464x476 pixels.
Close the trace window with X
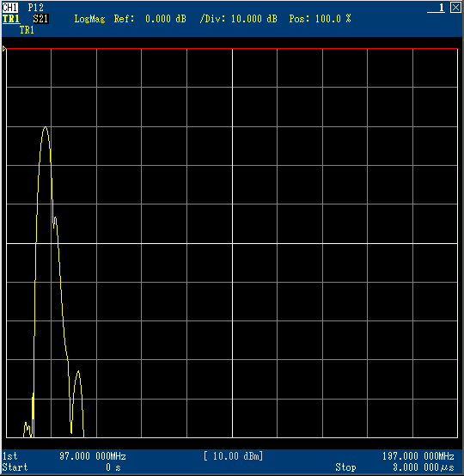[x=455, y=8]
